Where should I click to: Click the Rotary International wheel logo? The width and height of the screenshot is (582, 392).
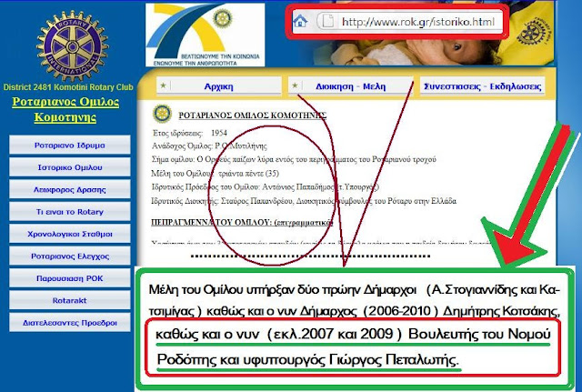pos(72,46)
